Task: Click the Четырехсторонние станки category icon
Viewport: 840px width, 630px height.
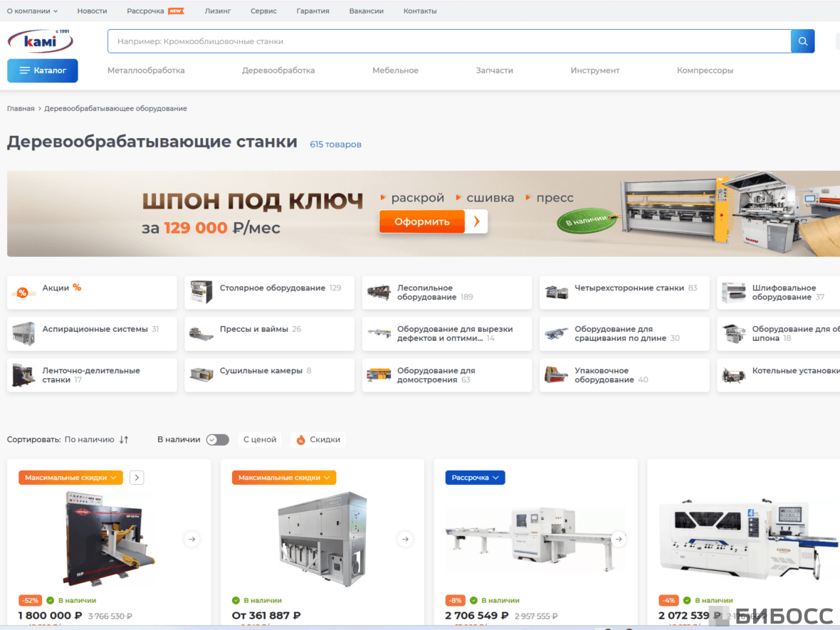Action: click(x=556, y=293)
